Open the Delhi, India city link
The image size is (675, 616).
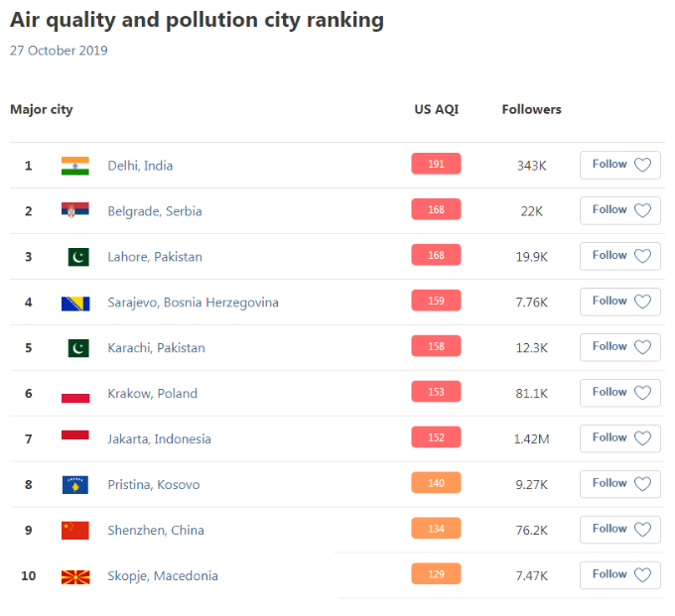[140, 166]
